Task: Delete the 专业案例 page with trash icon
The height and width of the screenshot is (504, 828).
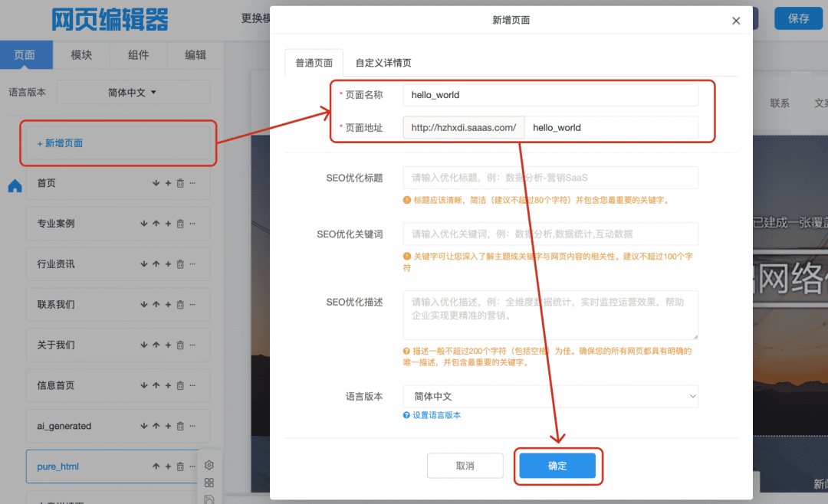Action: tap(180, 224)
